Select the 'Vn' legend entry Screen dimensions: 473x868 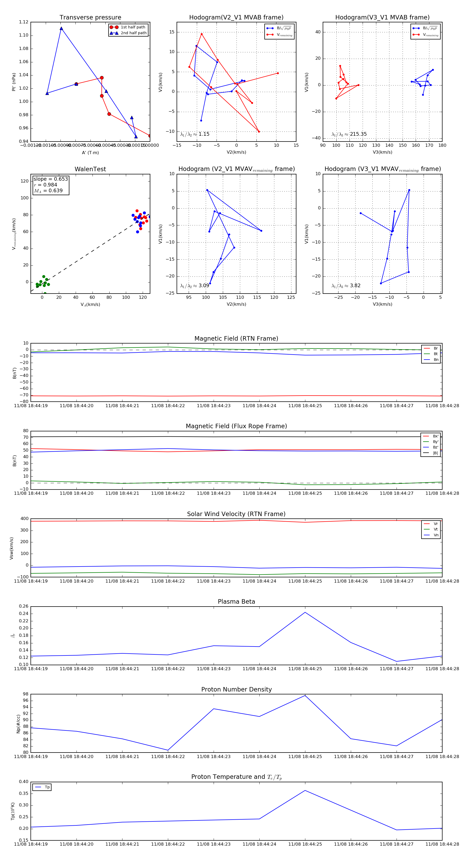point(431,535)
